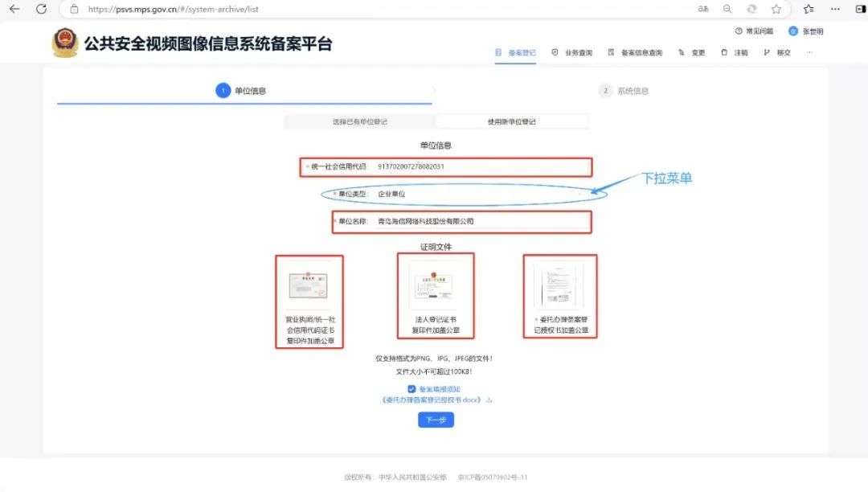Open user 张世明 account menu
The height and width of the screenshot is (492, 868).
[x=806, y=31]
